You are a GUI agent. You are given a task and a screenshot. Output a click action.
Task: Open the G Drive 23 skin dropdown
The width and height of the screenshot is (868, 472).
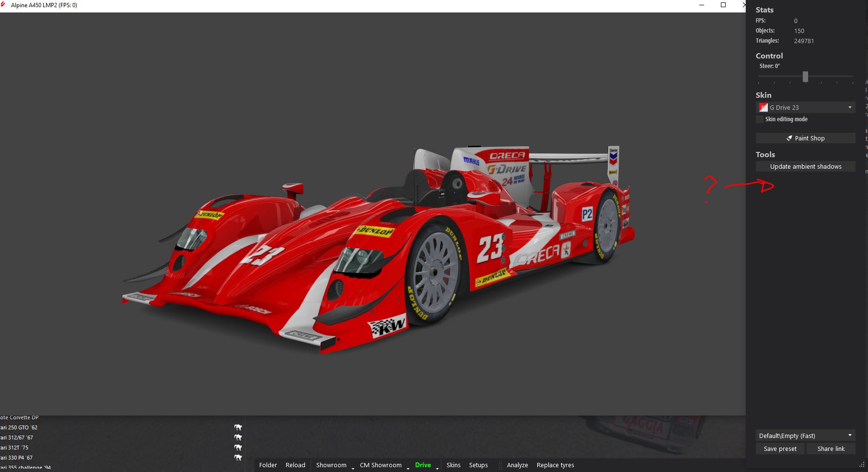pyautogui.click(x=805, y=107)
